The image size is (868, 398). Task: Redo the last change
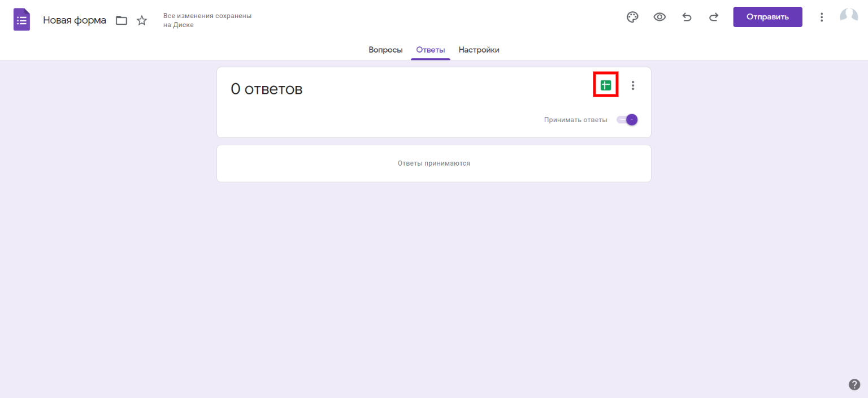click(x=714, y=17)
